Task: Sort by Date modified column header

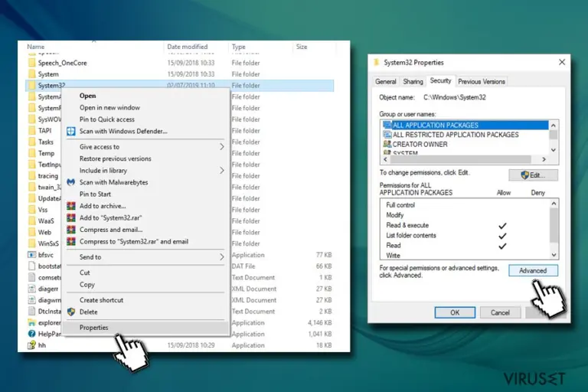Action: point(187,47)
